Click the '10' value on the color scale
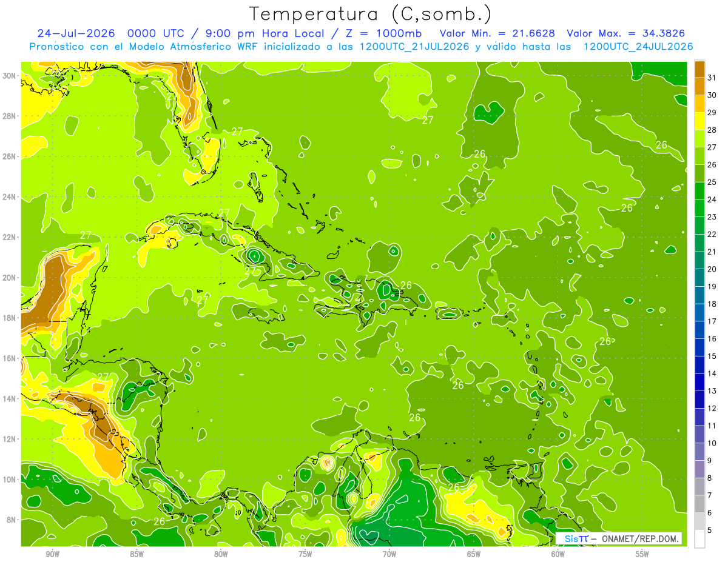Viewport: 728px width, 562px height. (x=712, y=443)
